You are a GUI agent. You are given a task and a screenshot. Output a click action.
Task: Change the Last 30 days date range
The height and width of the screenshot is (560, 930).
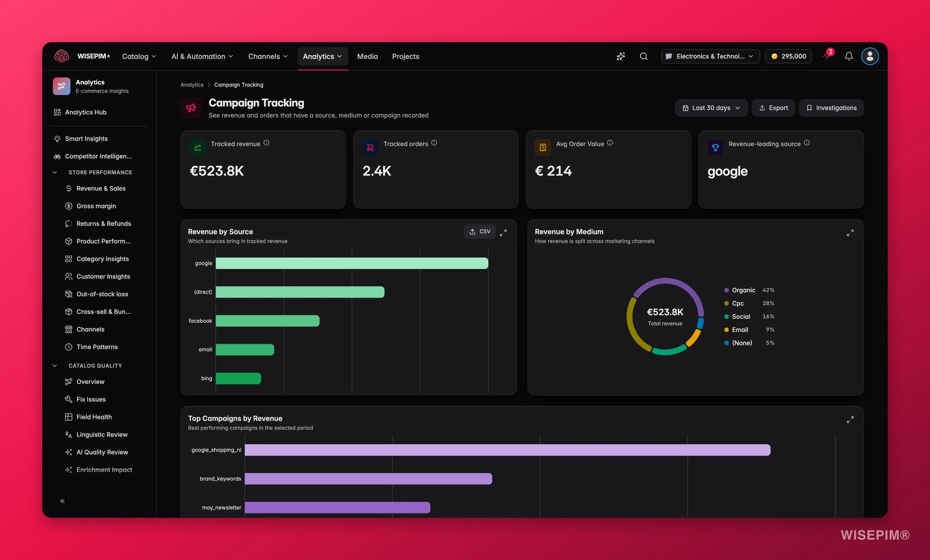click(711, 108)
